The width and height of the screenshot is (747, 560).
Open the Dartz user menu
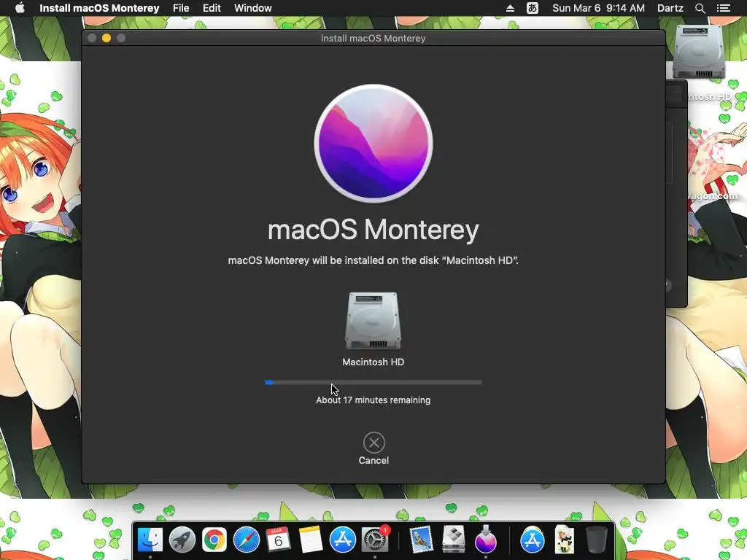pyautogui.click(x=670, y=8)
